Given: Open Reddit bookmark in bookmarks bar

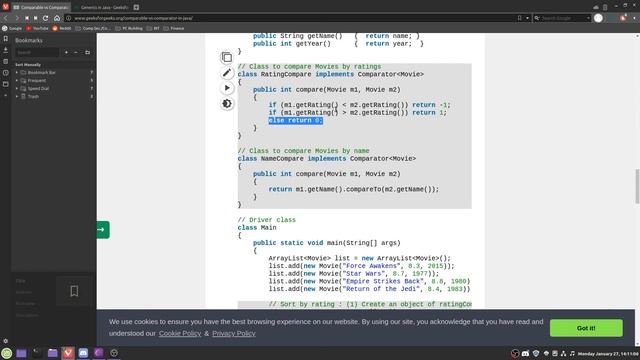Looking at the screenshot, I should coord(62,28).
